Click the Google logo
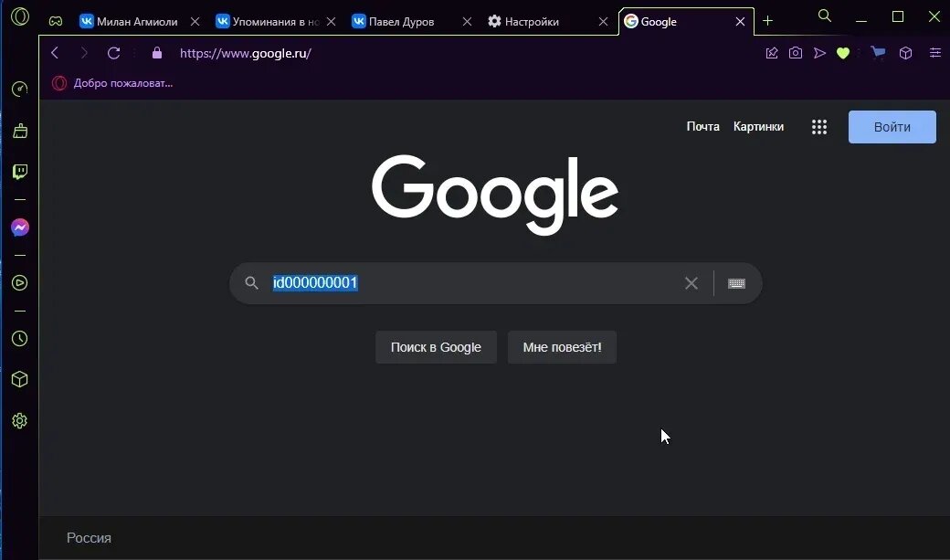Viewport: 950px width, 560px height. click(495, 194)
